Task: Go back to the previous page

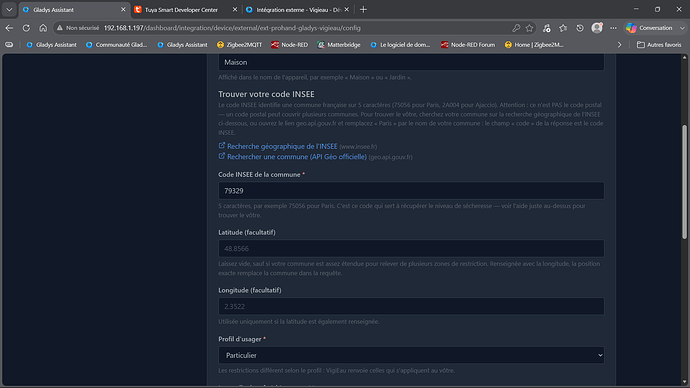Action: point(9,28)
